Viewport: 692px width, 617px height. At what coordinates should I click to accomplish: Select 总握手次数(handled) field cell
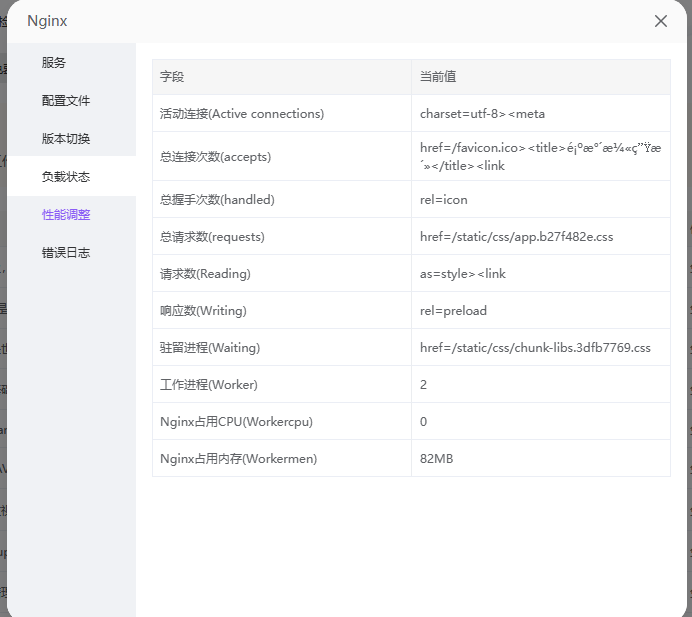pyautogui.click(x=282, y=199)
